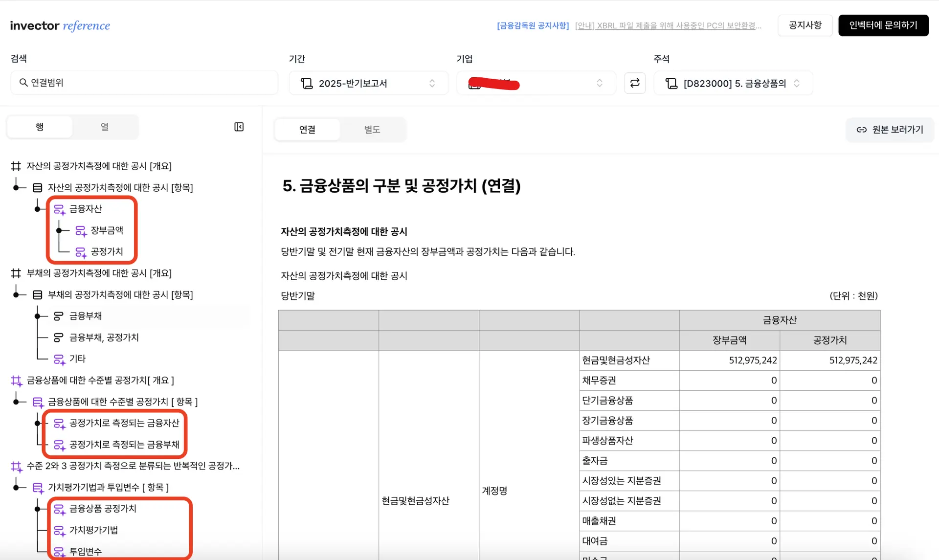
Task: Click the refresh icon beside the 기업 selector
Action: coord(634,83)
